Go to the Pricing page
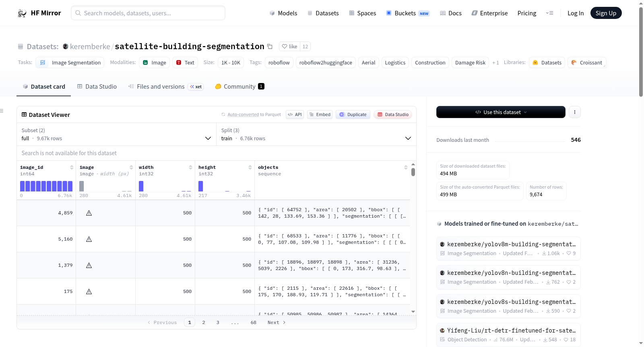Viewport: 644px width, 347px height. pos(527,13)
